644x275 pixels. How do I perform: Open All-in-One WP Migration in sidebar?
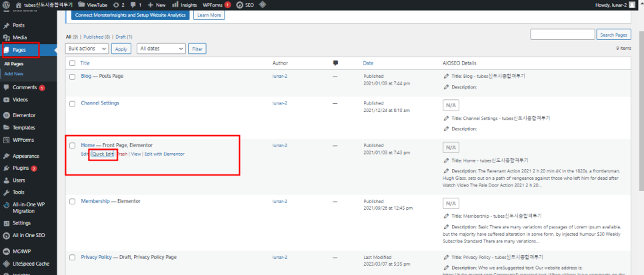tap(29, 208)
